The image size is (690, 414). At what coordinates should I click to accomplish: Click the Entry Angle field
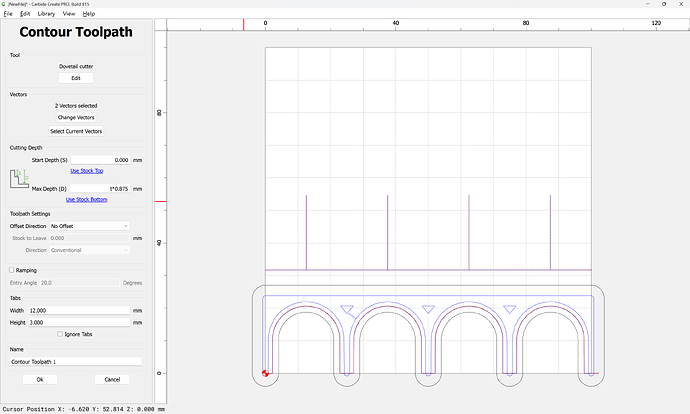click(79, 283)
